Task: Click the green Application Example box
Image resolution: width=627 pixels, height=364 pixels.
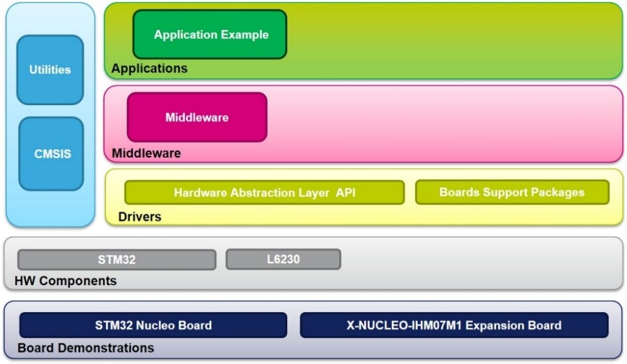Action: click(210, 34)
